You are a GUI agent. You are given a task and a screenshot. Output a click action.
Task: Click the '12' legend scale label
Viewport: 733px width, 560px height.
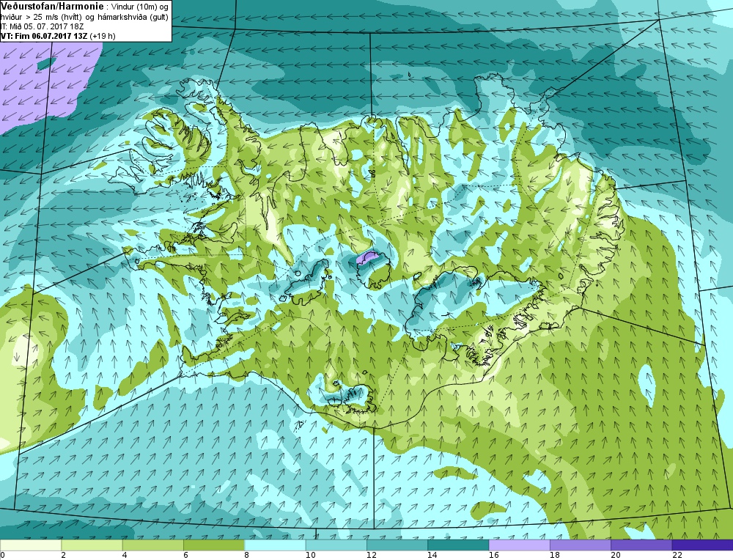click(x=372, y=556)
